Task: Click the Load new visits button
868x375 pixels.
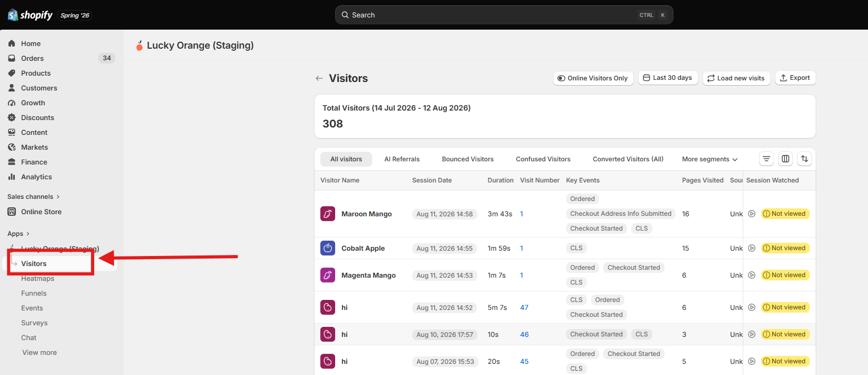Action: 736,78
